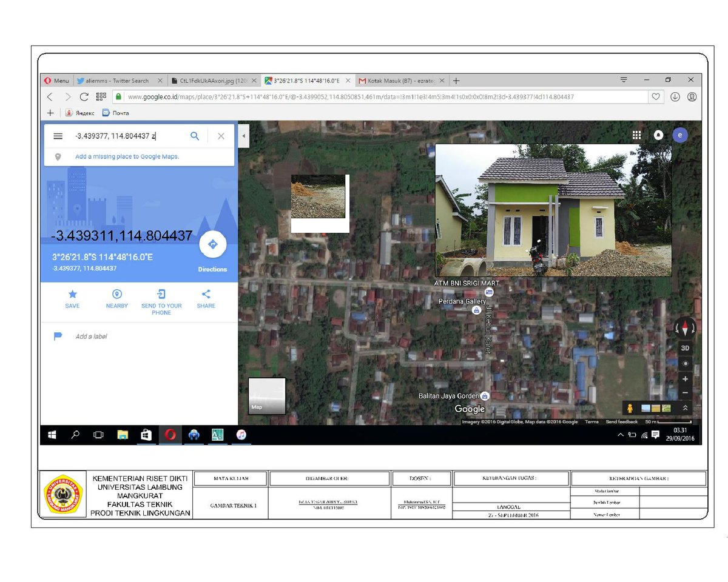
Task: Run search with the magnifier icon
Action: click(x=195, y=136)
